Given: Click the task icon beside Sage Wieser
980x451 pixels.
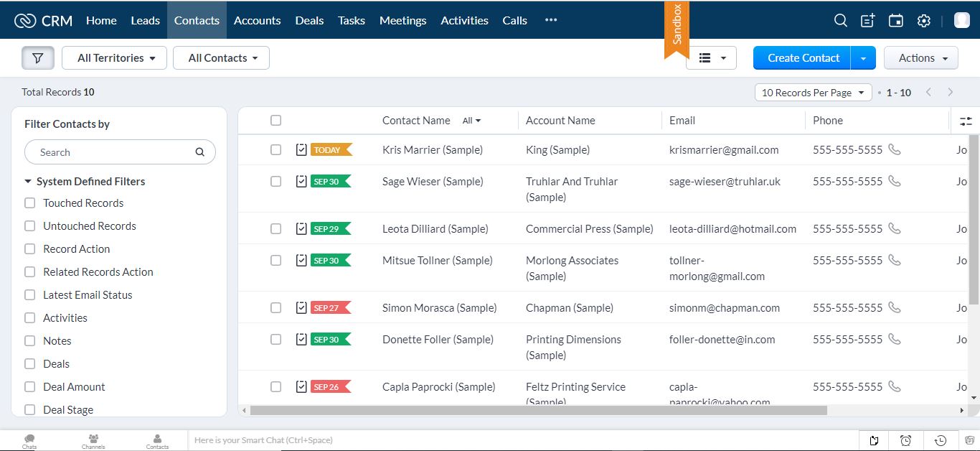Looking at the screenshot, I should pyautogui.click(x=301, y=181).
